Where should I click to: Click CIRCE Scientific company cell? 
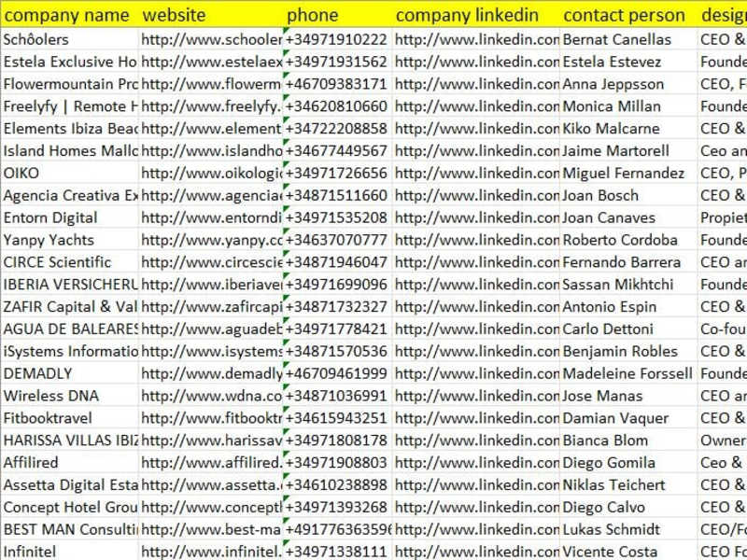pyautogui.click(x=69, y=262)
